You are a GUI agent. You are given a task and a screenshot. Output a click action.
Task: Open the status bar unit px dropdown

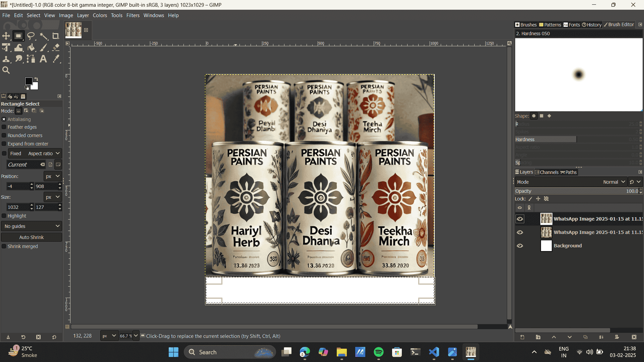pyautogui.click(x=109, y=336)
